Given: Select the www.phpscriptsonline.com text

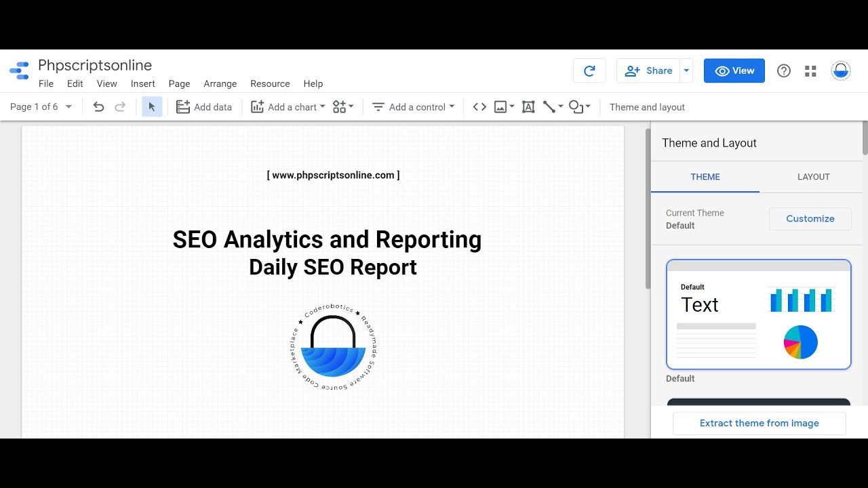Looking at the screenshot, I should 334,175.
